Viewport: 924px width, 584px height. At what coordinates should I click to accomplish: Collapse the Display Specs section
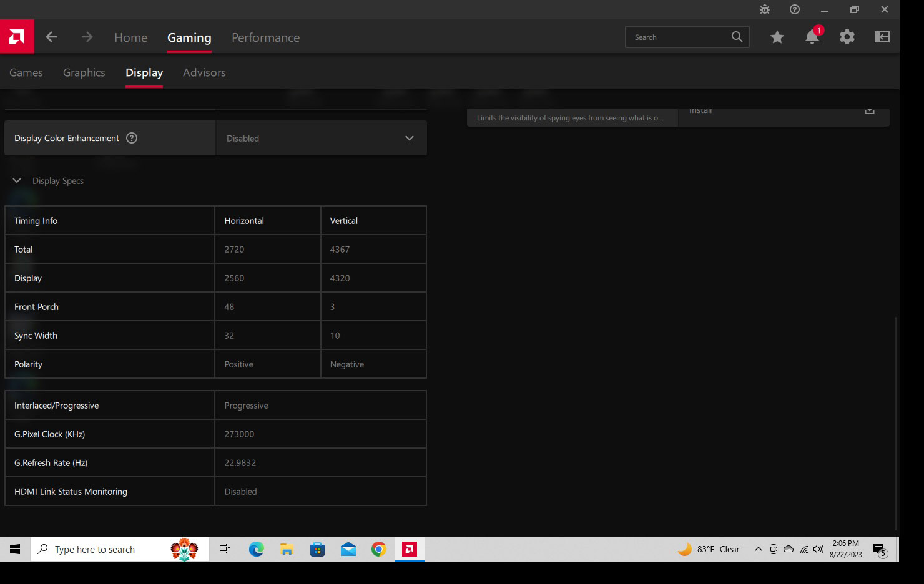17,181
